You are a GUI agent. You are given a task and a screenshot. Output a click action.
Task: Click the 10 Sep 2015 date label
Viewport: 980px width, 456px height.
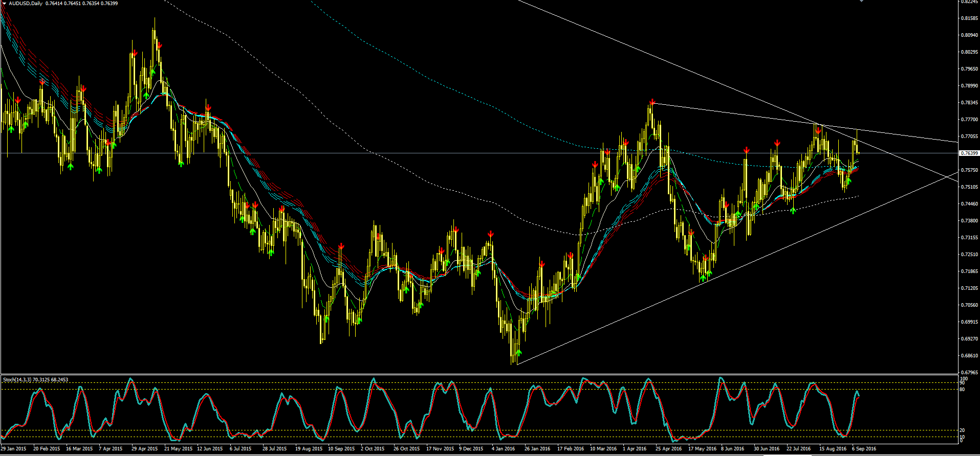341,449
